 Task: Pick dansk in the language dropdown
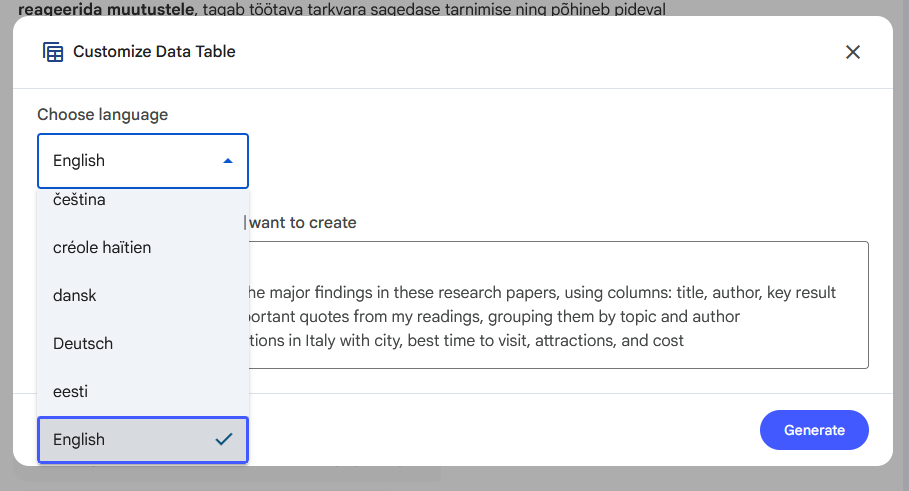click(x=75, y=295)
